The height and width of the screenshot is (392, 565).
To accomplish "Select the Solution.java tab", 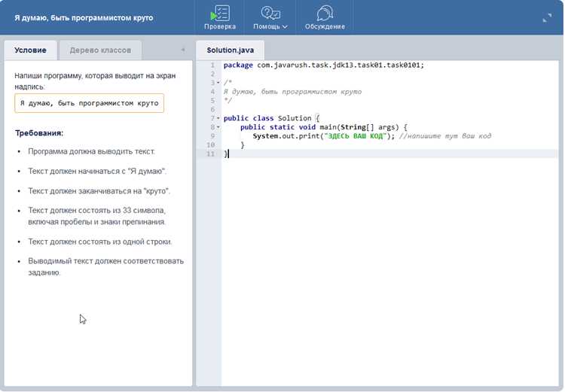I will [x=231, y=50].
